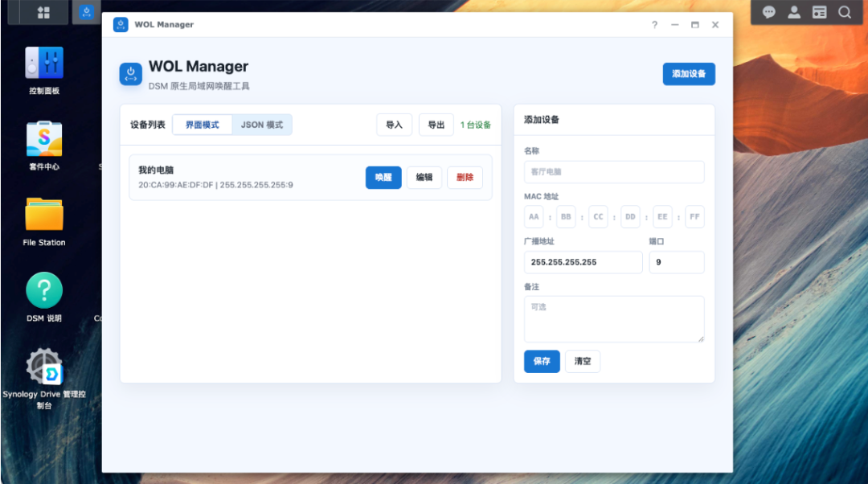The image size is (868, 484).
Task: Open the DSM Help question icon
Action: pos(44,289)
